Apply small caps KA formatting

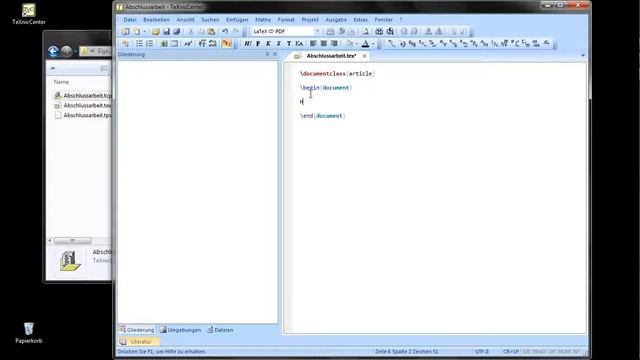[299, 43]
